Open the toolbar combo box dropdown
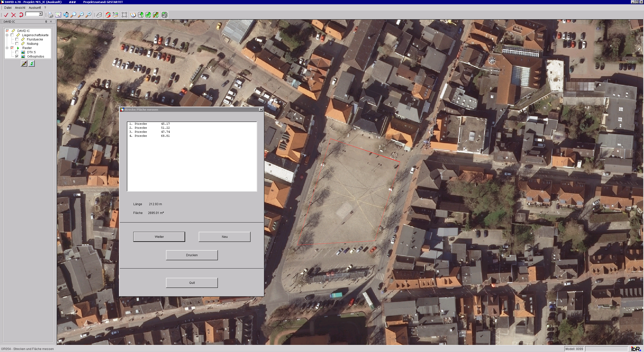Image resolution: width=644 pixels, height=352 pixels. coord(41,14)
